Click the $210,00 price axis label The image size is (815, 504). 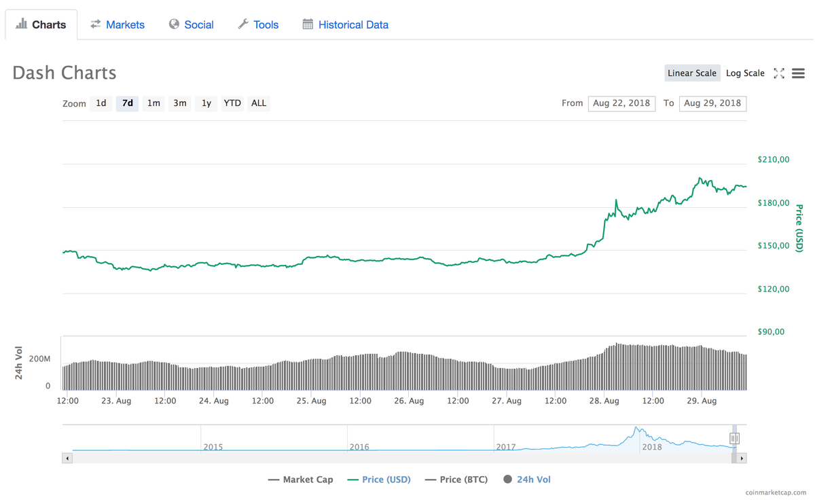point(774,160)
